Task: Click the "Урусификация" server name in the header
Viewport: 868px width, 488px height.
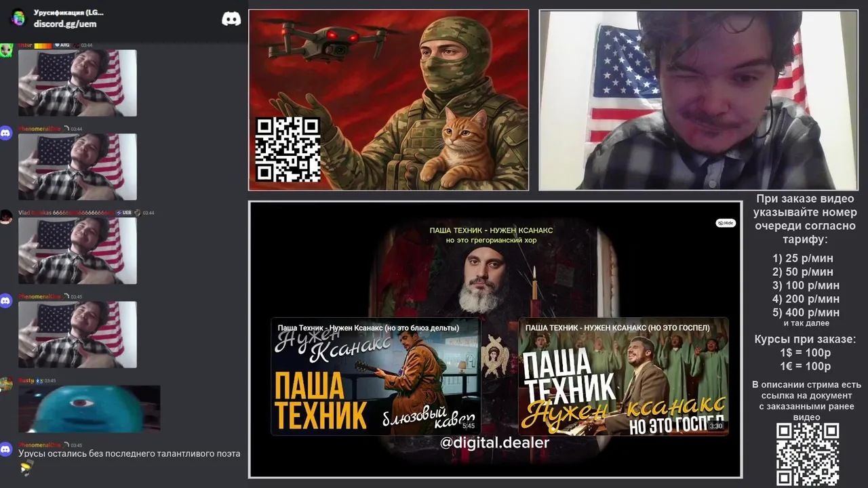Action: [x=68, y=13]
